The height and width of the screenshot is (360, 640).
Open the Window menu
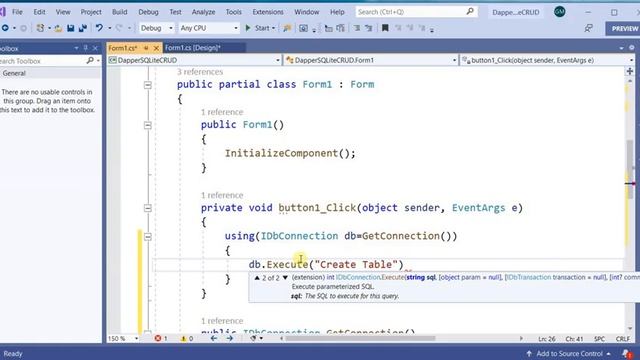(307, 12)
